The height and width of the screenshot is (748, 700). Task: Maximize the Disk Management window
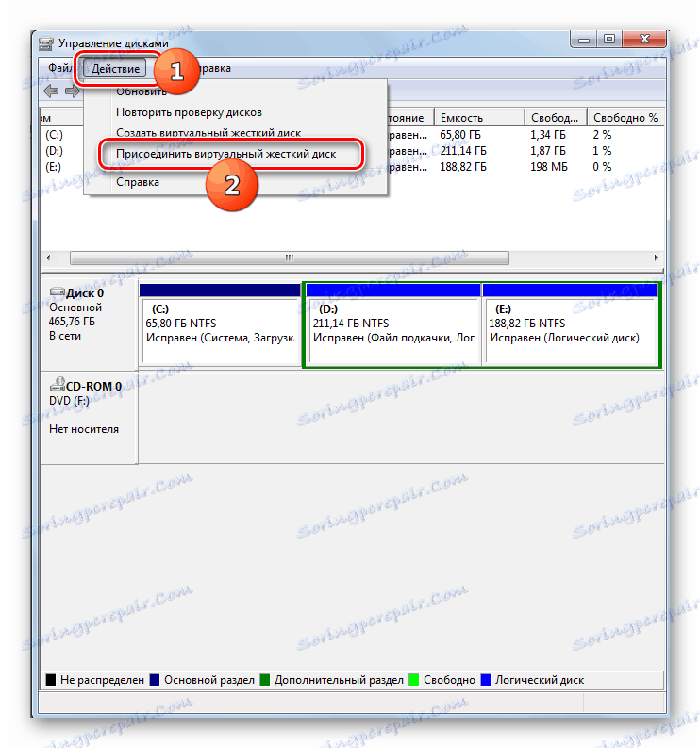coord(609,40)
